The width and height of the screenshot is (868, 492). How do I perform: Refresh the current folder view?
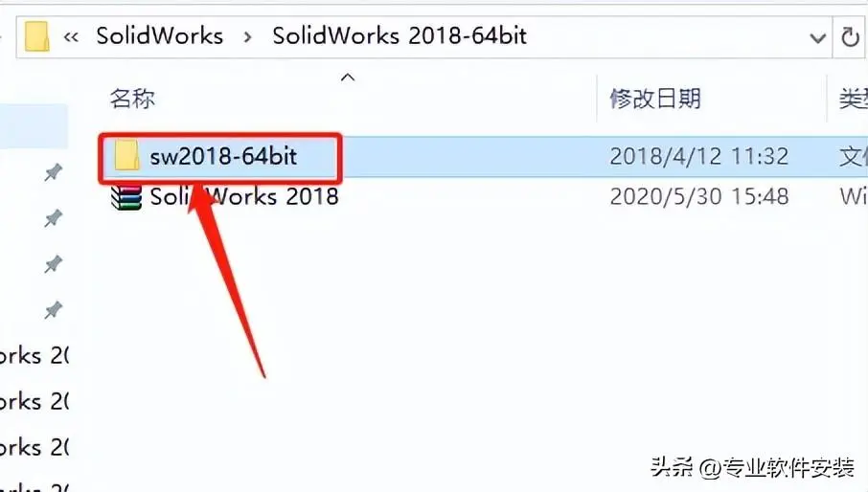tap(850, 37)
